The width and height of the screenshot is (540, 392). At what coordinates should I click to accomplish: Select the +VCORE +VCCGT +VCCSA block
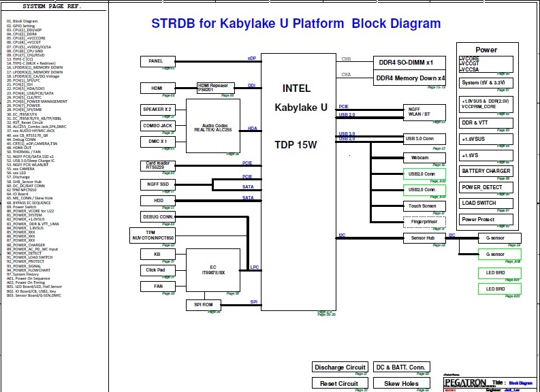click(x=486, y=64)
